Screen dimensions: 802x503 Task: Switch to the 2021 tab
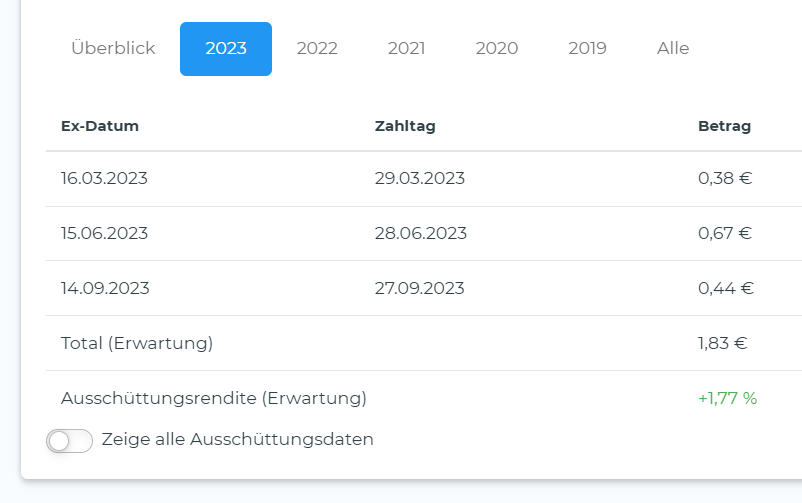[406, 48]
